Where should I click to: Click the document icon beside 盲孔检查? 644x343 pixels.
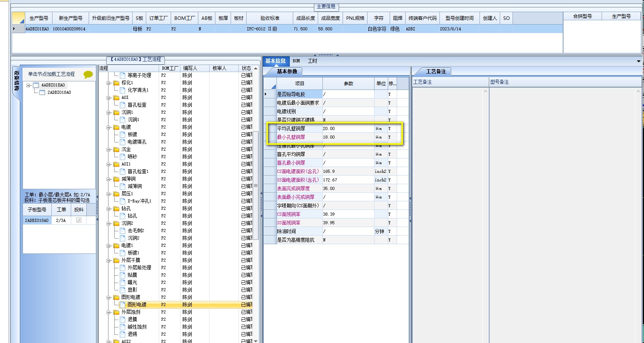point(122,105)
